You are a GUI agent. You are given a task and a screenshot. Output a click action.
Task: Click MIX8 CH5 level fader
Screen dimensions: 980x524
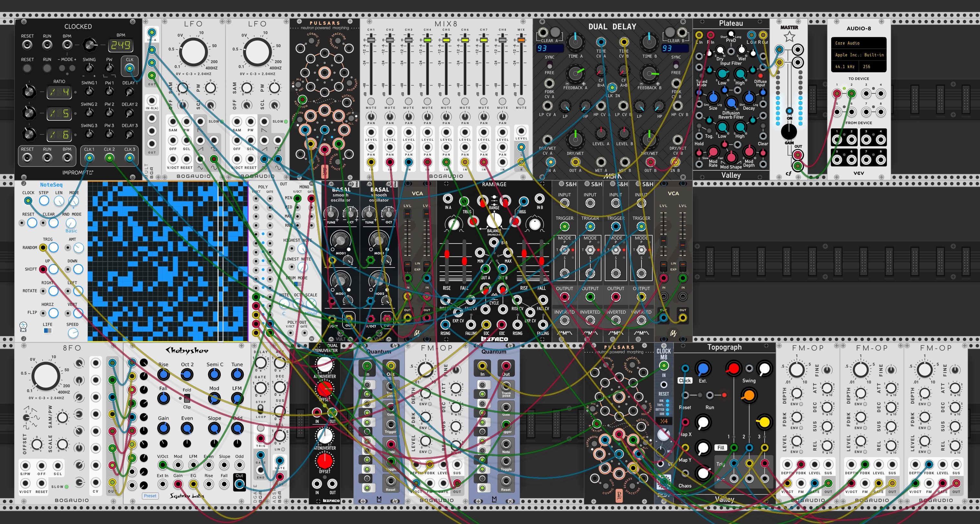(446, 40)
